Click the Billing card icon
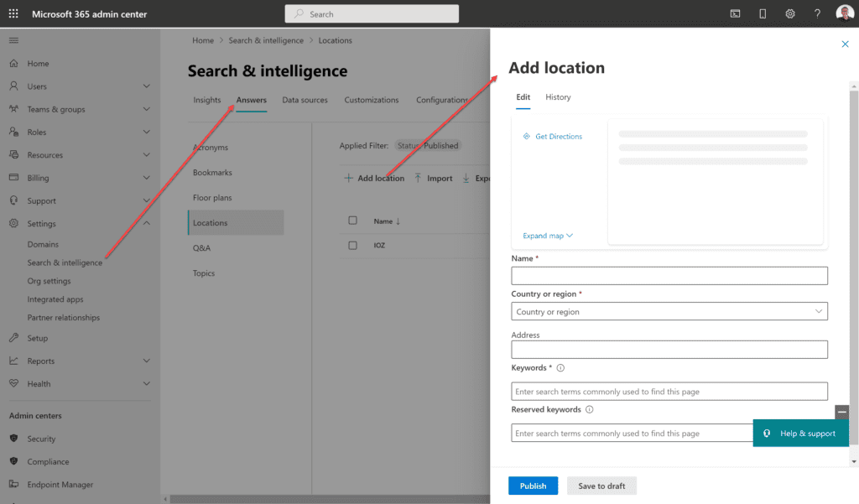Screen dimensions: 859x504 [x=13, y=178]
